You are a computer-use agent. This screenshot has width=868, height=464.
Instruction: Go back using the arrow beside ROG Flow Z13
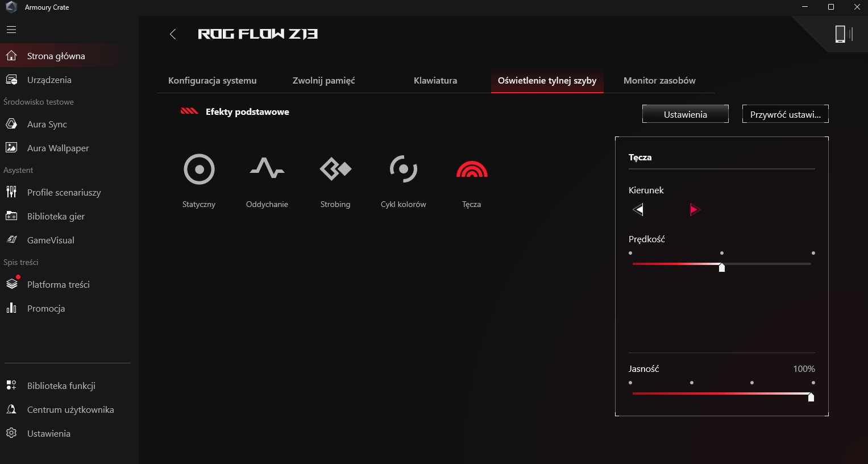(x=173, y=34)
